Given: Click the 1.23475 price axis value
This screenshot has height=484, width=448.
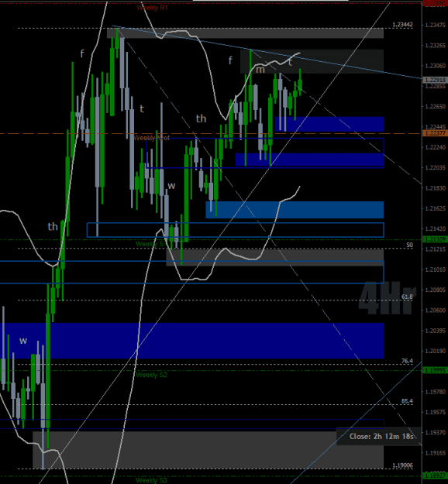Looking at the screenshot, I should (435, 25).
